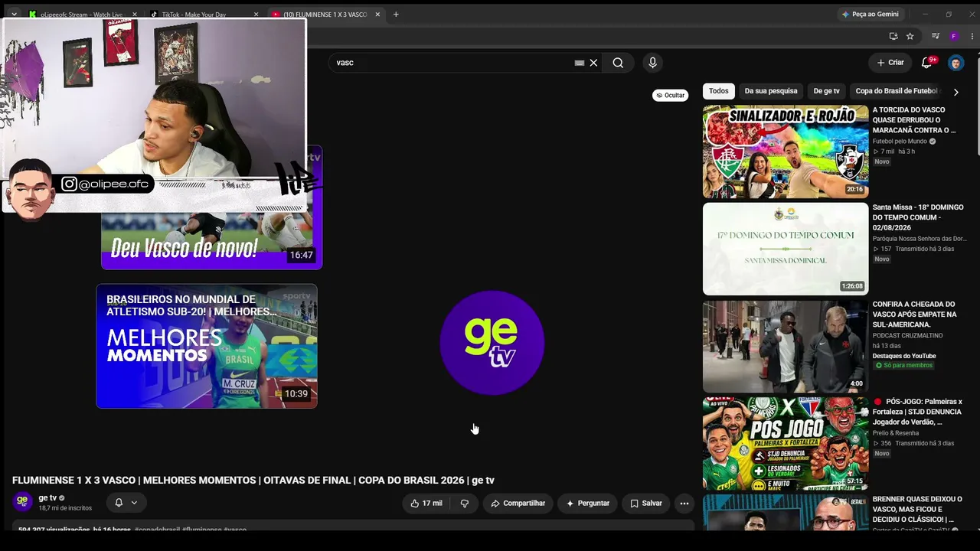Show more filter chips with right arrow

click(955, 92)
